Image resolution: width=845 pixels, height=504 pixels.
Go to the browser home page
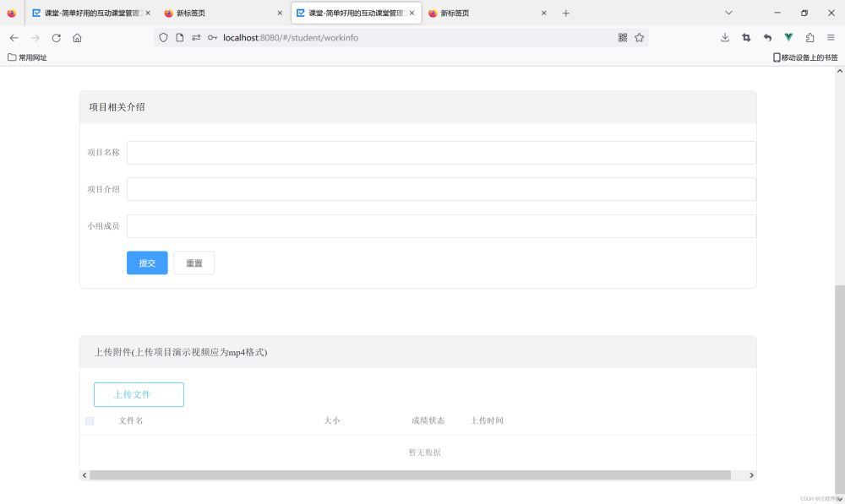[x=77, y=38]
